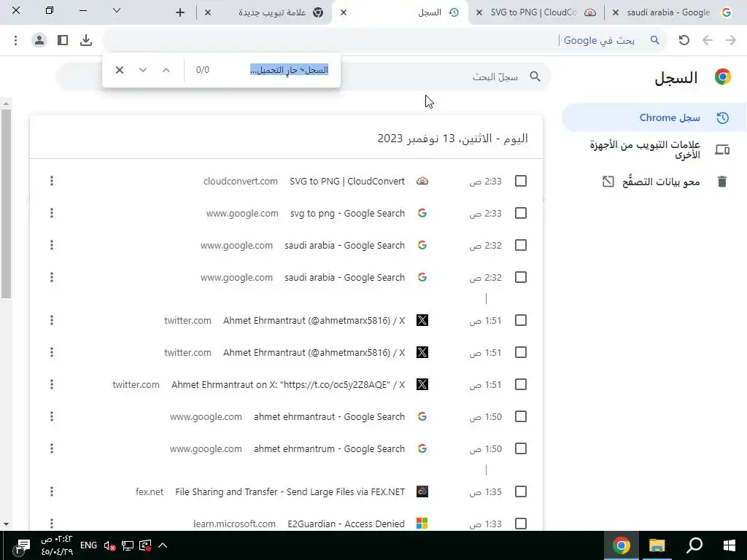Image resolution: width=747 pixels, height=560 pixels.
Task: Close the SVG to PNG CloudConvert tab
Action: 479,12
